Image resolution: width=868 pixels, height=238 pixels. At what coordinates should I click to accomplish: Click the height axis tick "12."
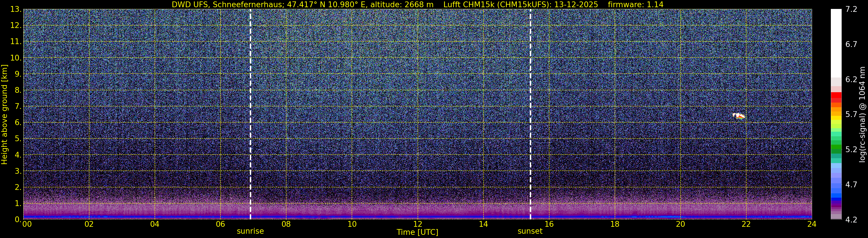[x=16, y=26]
